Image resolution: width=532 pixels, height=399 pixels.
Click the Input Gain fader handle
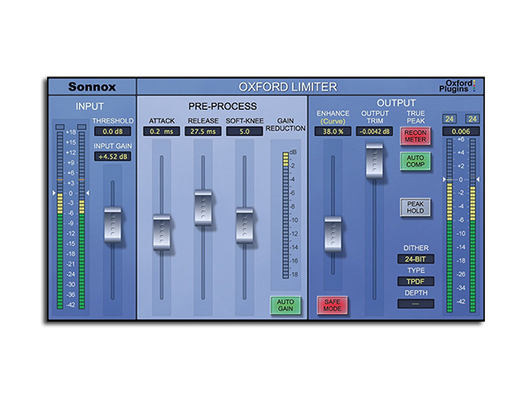point(113,224)
